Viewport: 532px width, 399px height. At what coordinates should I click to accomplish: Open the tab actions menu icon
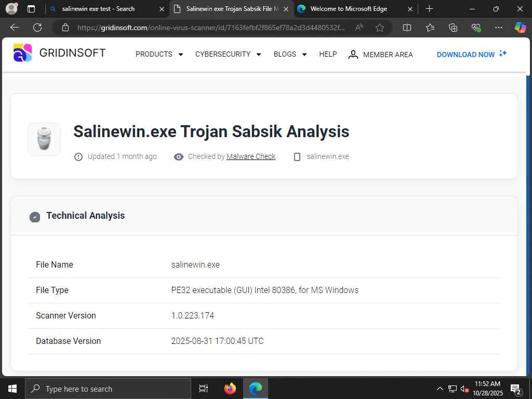click(x=31, y=9)
